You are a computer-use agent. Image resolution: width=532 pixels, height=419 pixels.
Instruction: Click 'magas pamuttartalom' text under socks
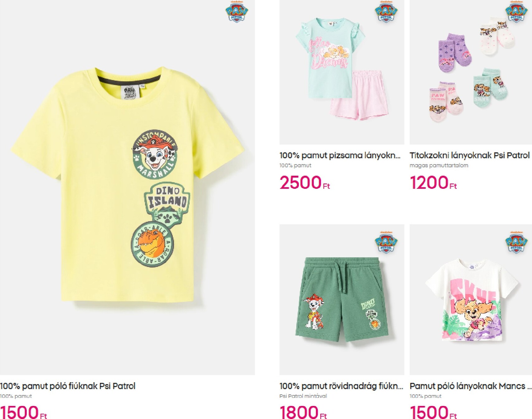click(x=439, y=165)
